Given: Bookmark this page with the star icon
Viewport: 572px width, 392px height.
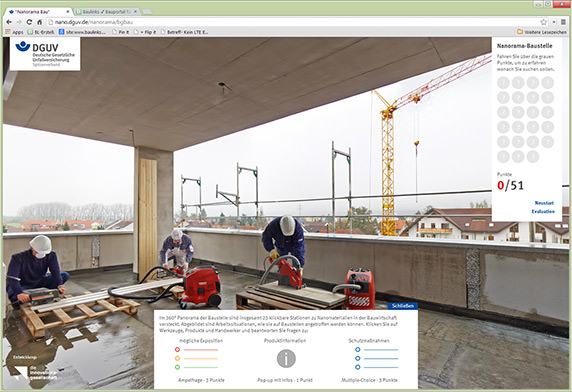Looking at the screenshot, I should pos(544,22).
